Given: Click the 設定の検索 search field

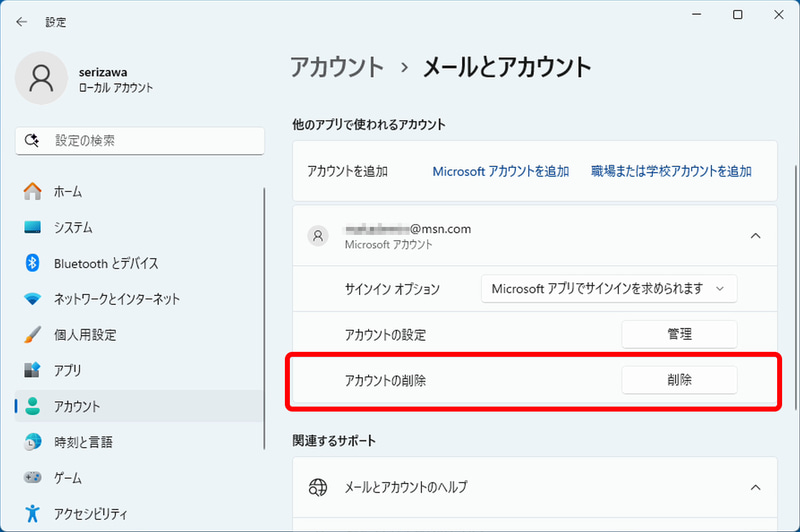Looking at the screenshot, I should point(140,141).
